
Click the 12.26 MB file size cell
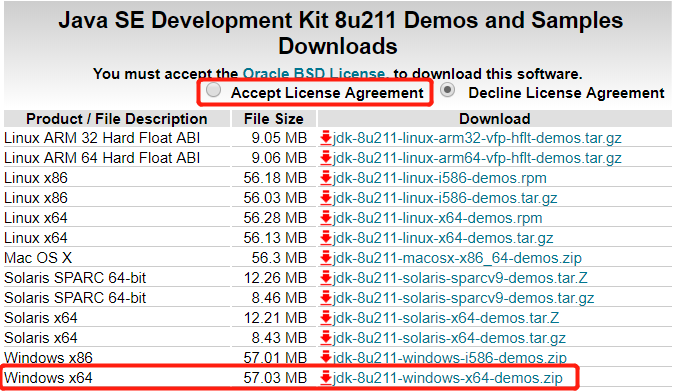point(275,278)
